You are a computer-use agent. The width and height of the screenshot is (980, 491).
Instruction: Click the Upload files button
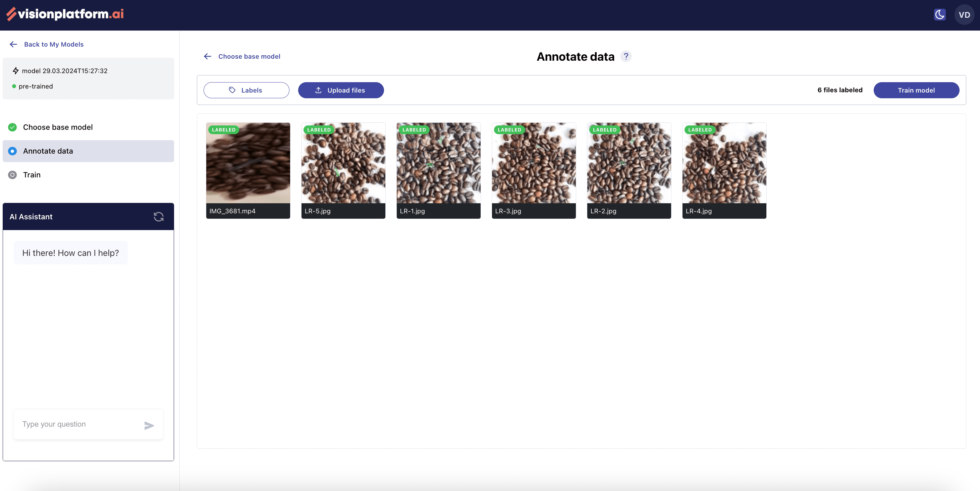point(340,90)
